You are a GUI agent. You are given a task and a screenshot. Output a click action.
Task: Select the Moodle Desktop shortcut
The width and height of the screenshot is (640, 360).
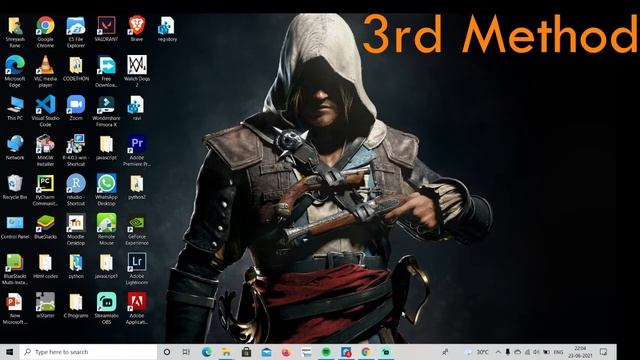pos(76,229)
